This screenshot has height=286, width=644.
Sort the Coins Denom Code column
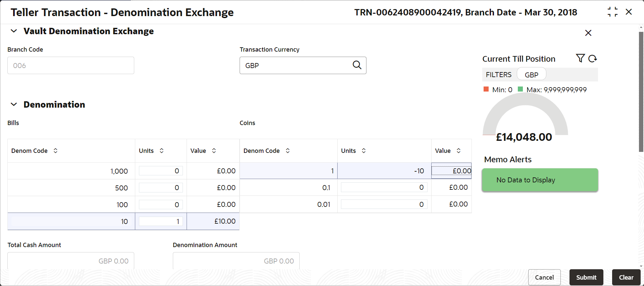click(288, 151)
